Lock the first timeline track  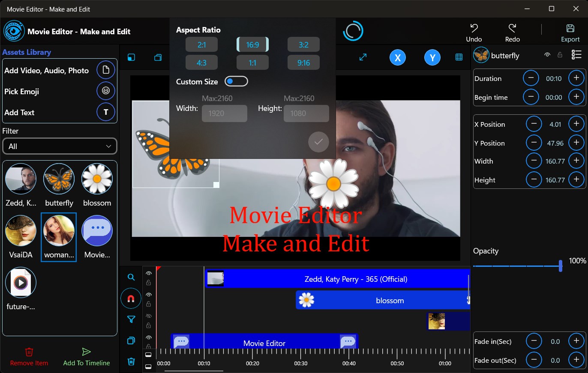(x=149, y=284)
